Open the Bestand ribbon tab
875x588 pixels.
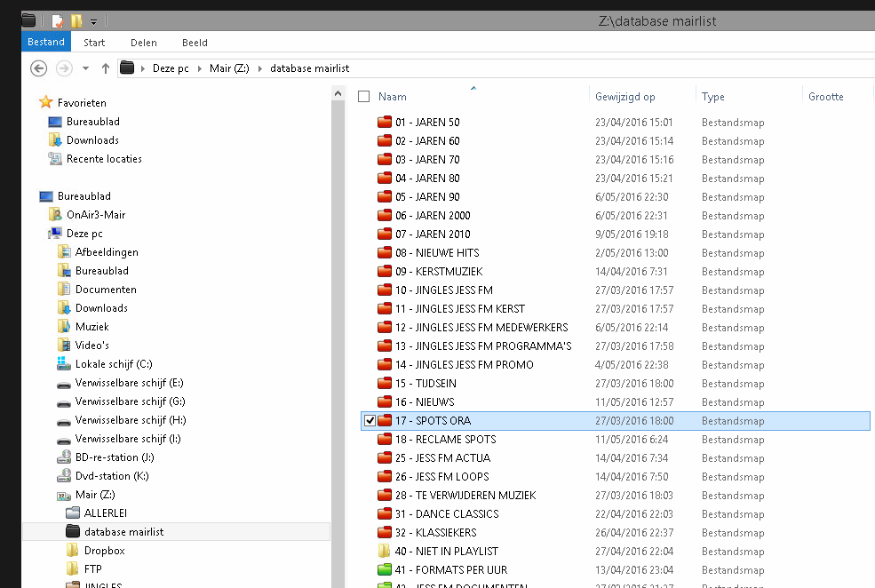pyautogui.click(x=46, y=42)
